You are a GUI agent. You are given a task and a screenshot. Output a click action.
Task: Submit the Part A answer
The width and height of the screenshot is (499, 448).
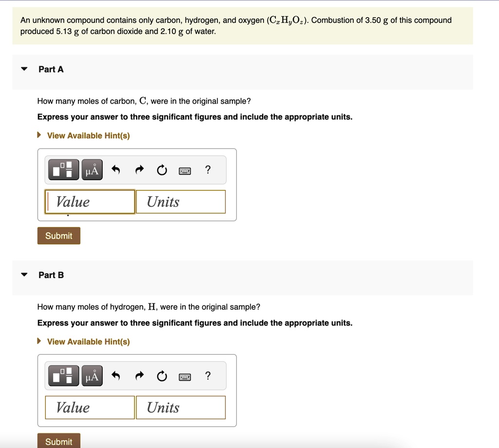point(59,236)
